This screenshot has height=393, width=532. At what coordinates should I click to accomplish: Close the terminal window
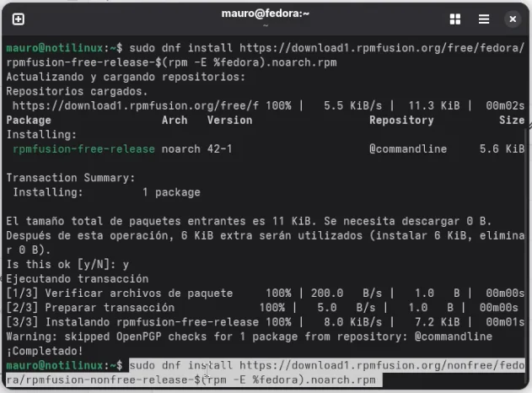pyautogui.click(x=513, y=19)
